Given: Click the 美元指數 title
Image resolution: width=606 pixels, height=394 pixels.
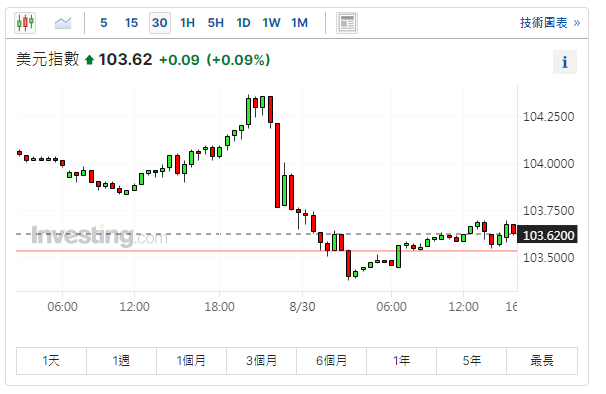Looking at the screenshot, I should (x=48, y=60).
